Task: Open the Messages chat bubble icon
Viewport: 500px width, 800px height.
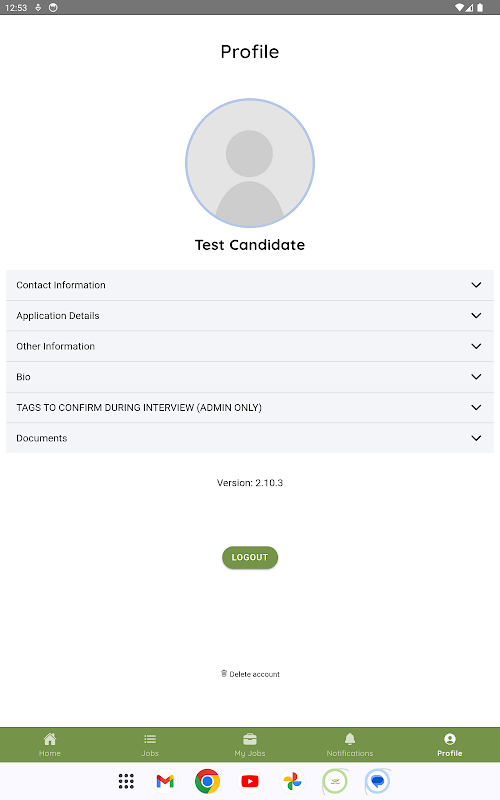Action: click(x=378, y=781)
